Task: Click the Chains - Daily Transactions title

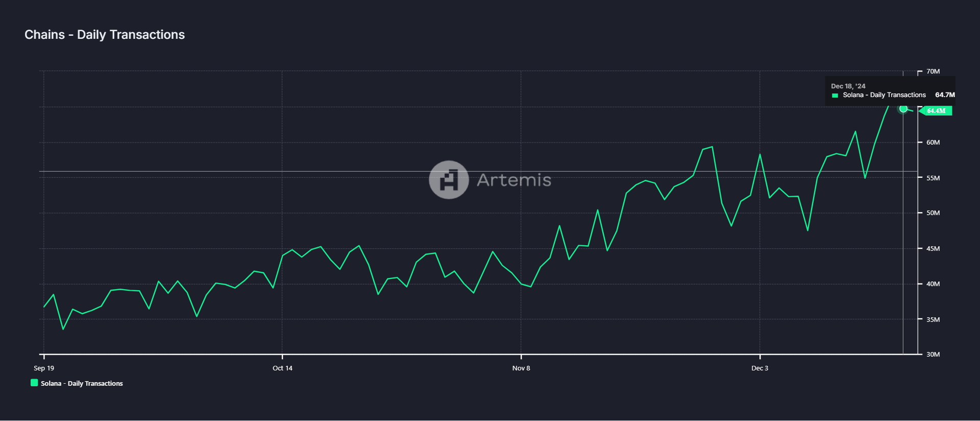Action: pyautogui.click(x=105, y=35)
